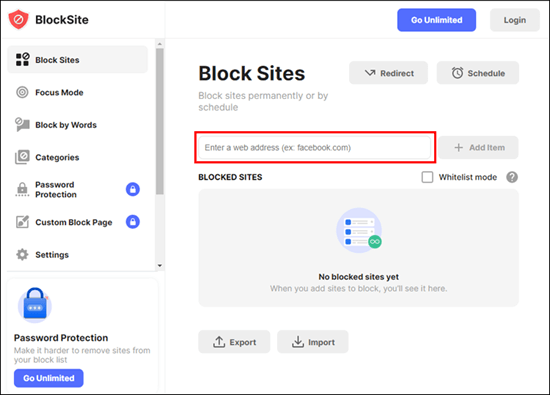The image size is (550, 395).
Task: Enable the Whitelist mode checkbox
Action: [427, 177]
